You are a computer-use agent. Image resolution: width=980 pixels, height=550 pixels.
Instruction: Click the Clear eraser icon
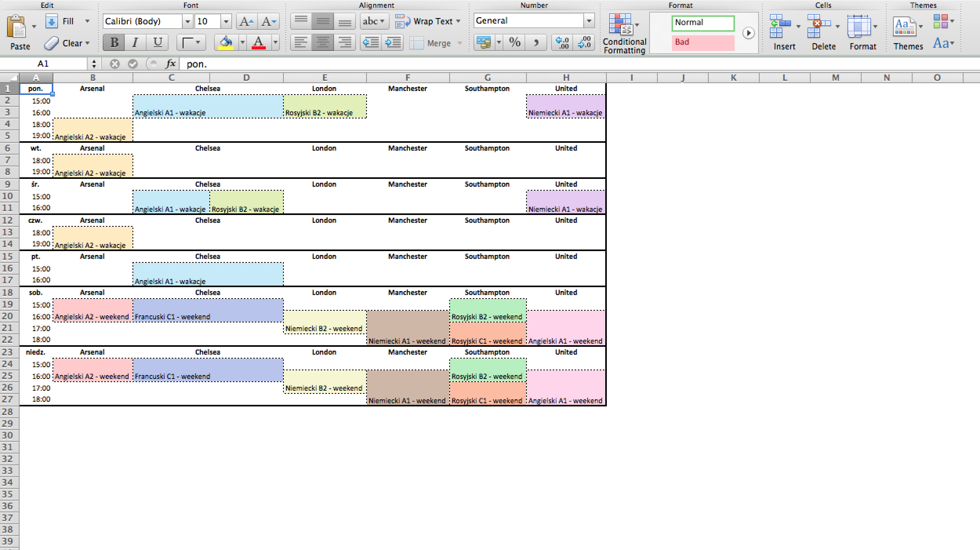pyautogui.click(x=51, y=43)
